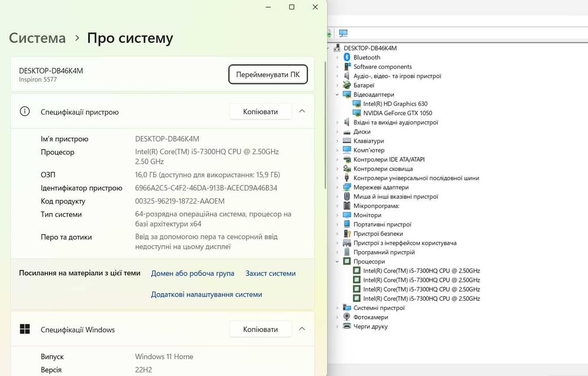Click device ID value 6966A2C5-C4F2-46DA-913B-ACECD9A46B34
This screenshot has width=588, height=376.
pyautogui.click(x=206, y=188)
